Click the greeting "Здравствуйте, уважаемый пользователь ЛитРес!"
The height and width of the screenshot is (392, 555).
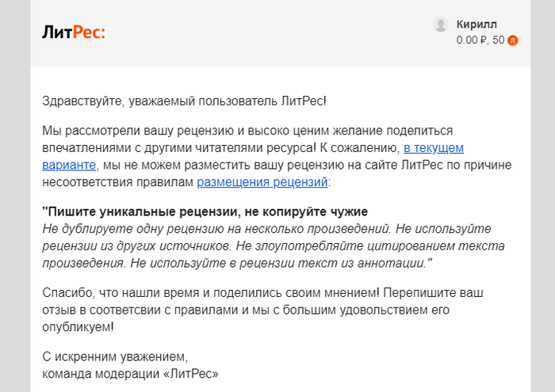[184, 101]
